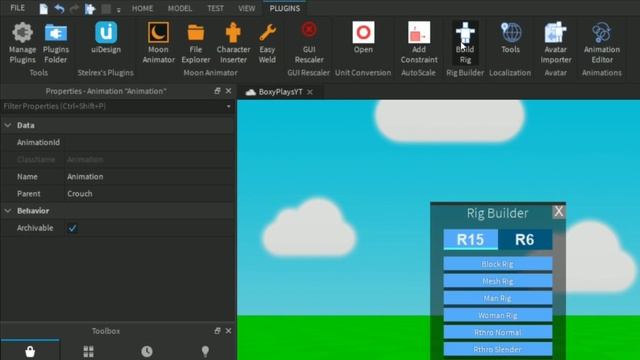Open Filter Properties dropdown arrow
Screen dimensions: 640x360
pyautogui.click(x=229, y=107)
